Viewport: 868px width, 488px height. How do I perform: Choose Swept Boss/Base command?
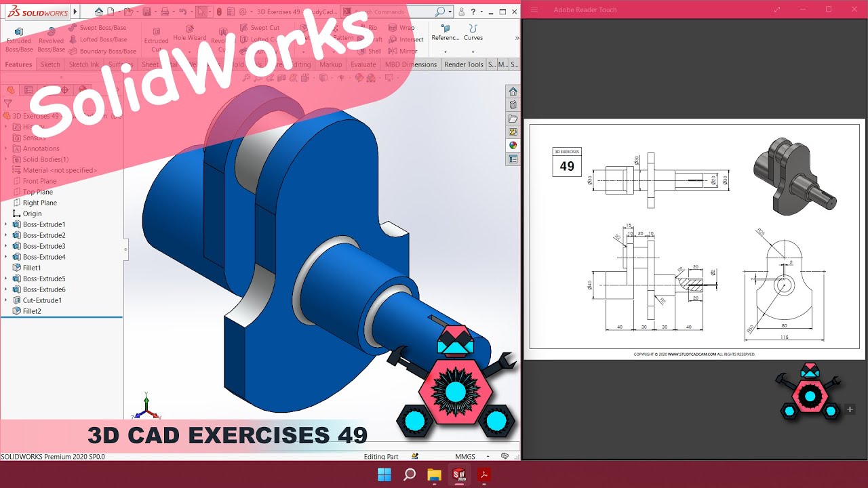point(98,28)
